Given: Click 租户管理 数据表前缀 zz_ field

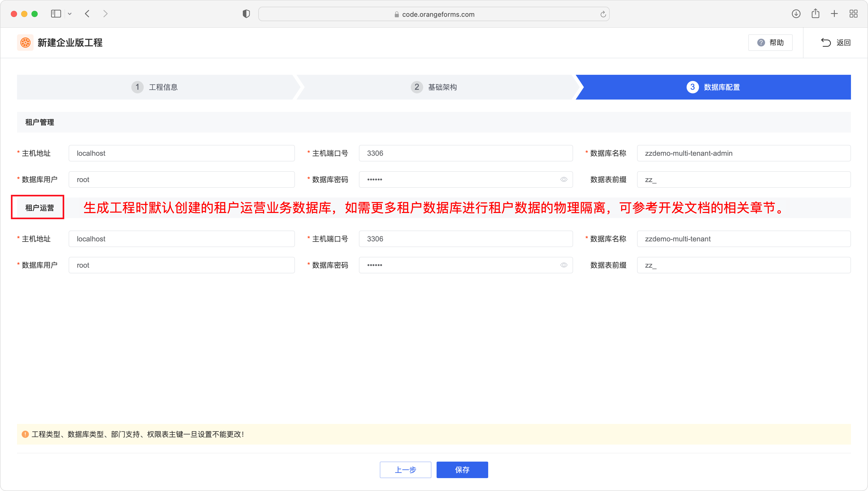Looking at the screenshot, I should coord(744,179).
